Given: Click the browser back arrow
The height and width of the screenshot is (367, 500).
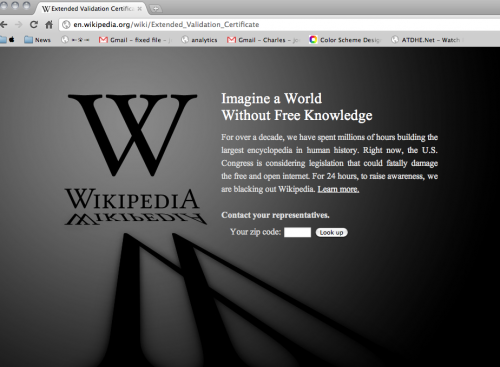Looking at the screenshot, I should tap(4, 24).
